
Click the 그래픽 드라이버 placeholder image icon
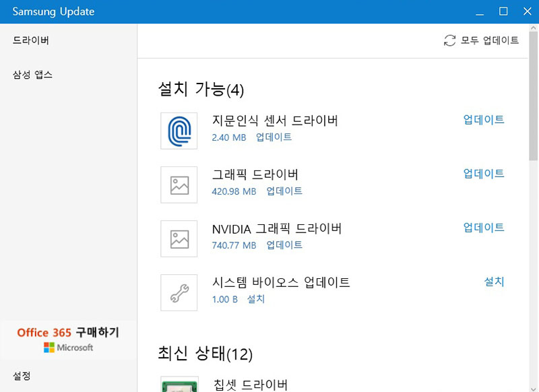tap(179, 185)
